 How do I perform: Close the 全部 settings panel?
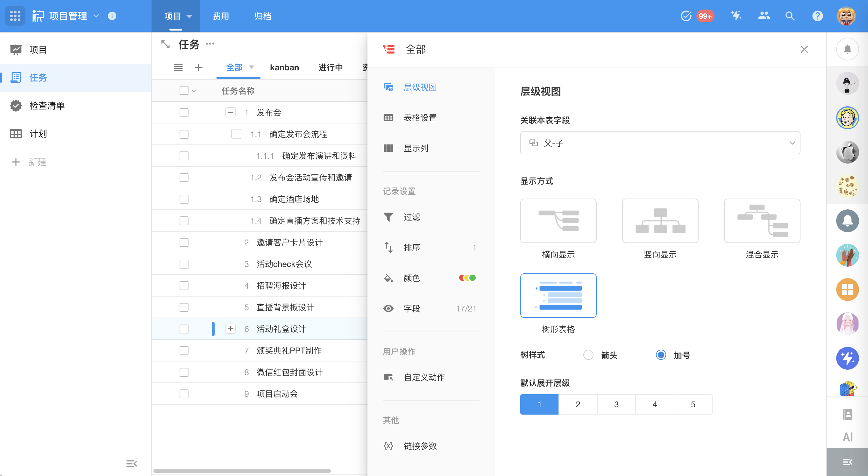click(804, 50)
